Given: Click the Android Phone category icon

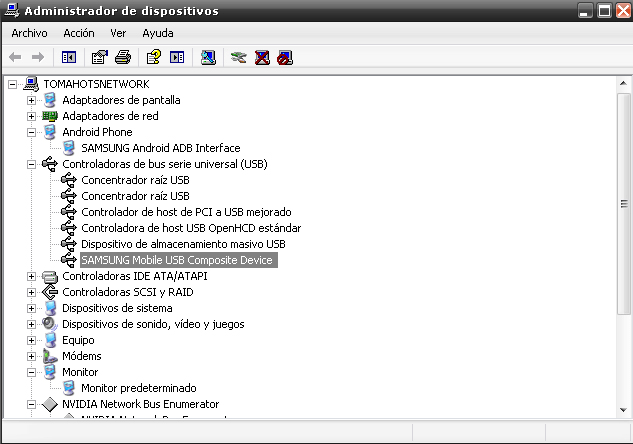Looking at the screenshot, I should pos(50,132).
